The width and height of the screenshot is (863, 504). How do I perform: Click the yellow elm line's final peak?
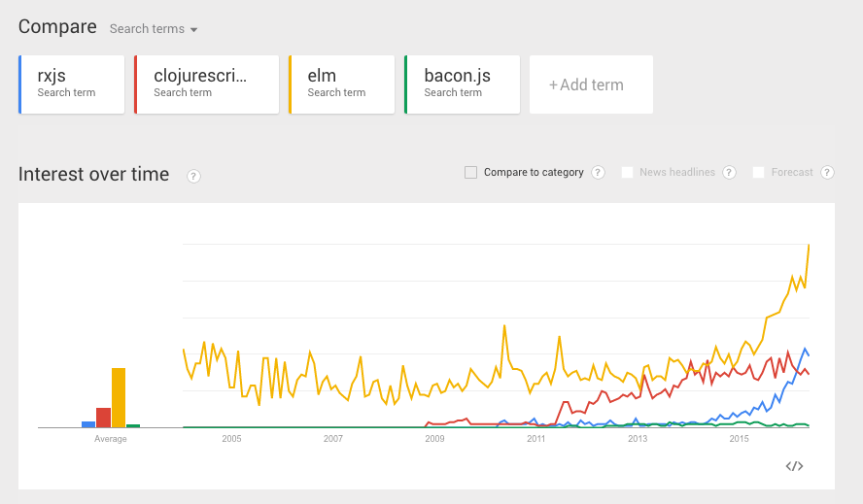tap(809, 245)
